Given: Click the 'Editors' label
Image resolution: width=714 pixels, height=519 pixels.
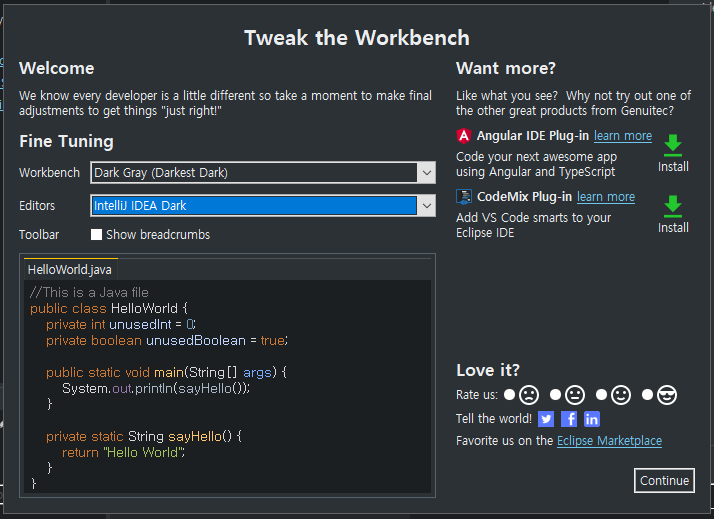Looking at the screenshot, I should click(x=37, y=206).
